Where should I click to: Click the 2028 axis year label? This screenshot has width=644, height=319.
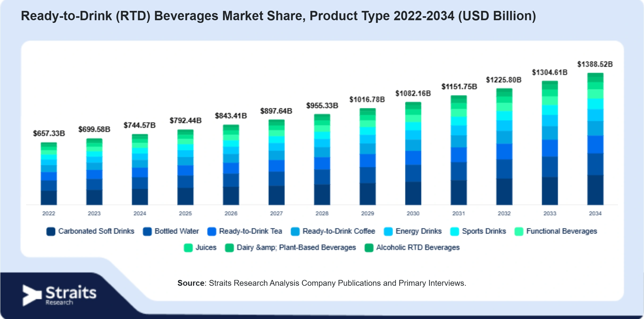click(x=322, y=213)
